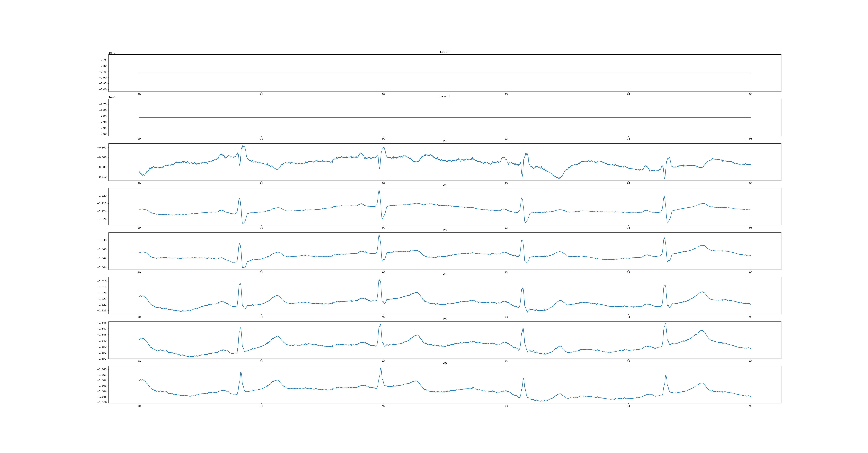Click x-axis tick 95 under the Lead I plot
This screenshot has width=868, height=453.
(x=750, y=94)
